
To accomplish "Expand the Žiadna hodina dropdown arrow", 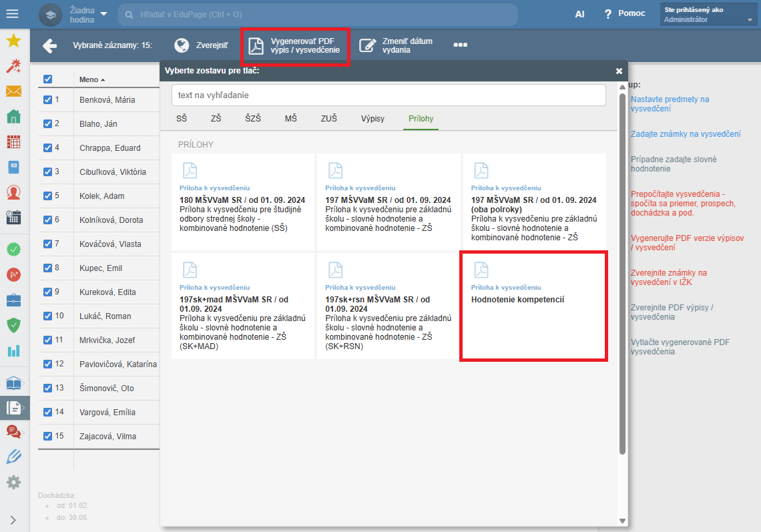I will point(104,14).
